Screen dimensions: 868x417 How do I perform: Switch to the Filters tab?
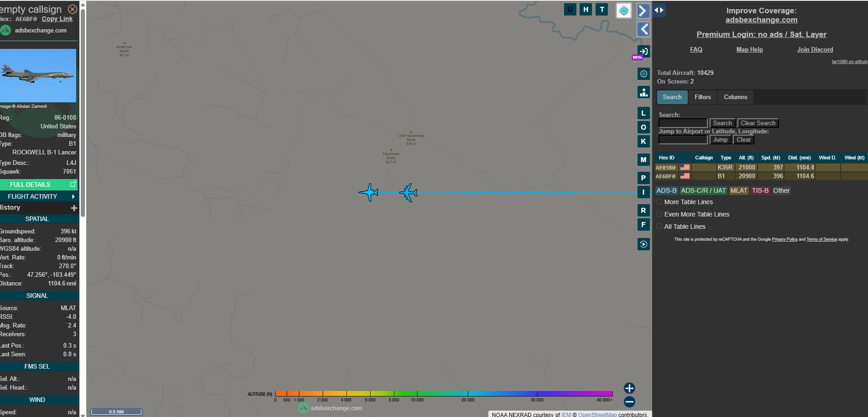pyautogui.click(x=703, y=97)
